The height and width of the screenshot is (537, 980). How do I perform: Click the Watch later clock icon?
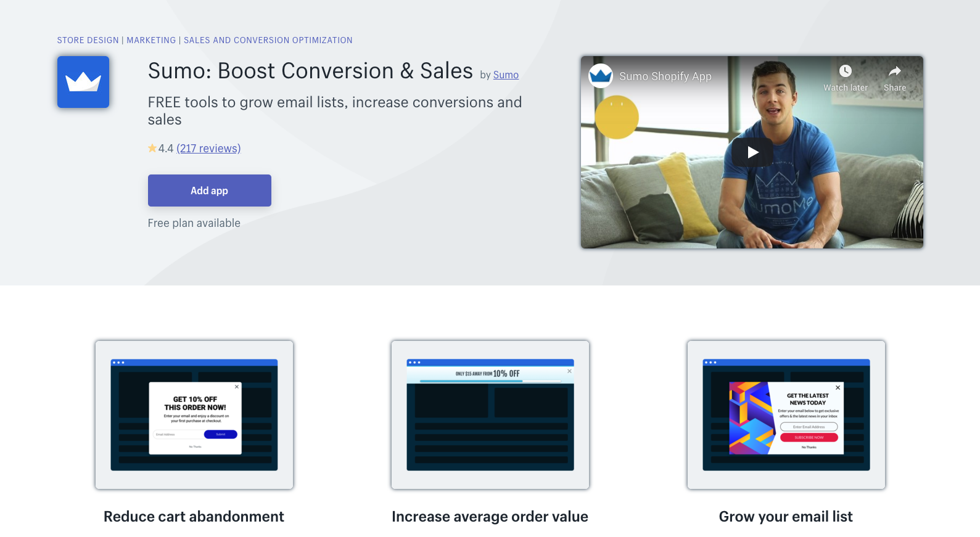pyautogui.click(x=846, y=71)
